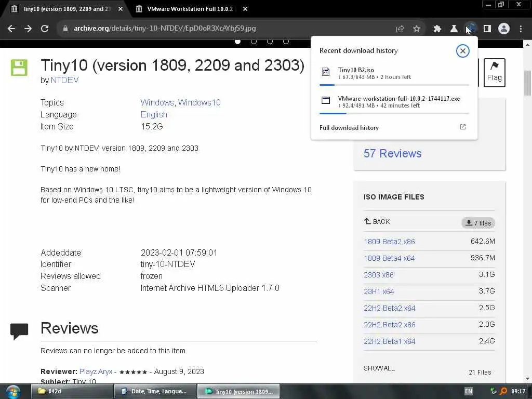Viewport: 532px width, 399px height.
Task: Download 23H1 x64 ISO
Action: pyautogui.click(x=379, y=291)
